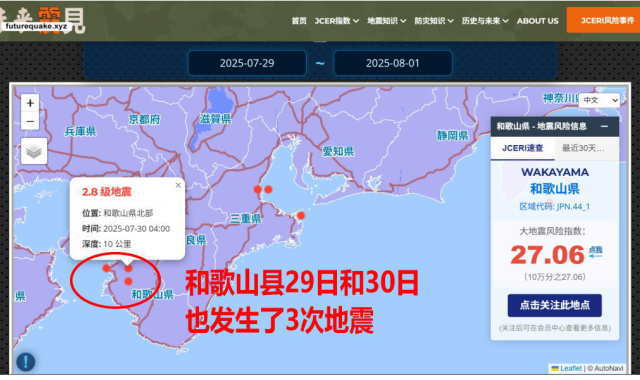Select the JCERI速查 tab

click(522, 148)
